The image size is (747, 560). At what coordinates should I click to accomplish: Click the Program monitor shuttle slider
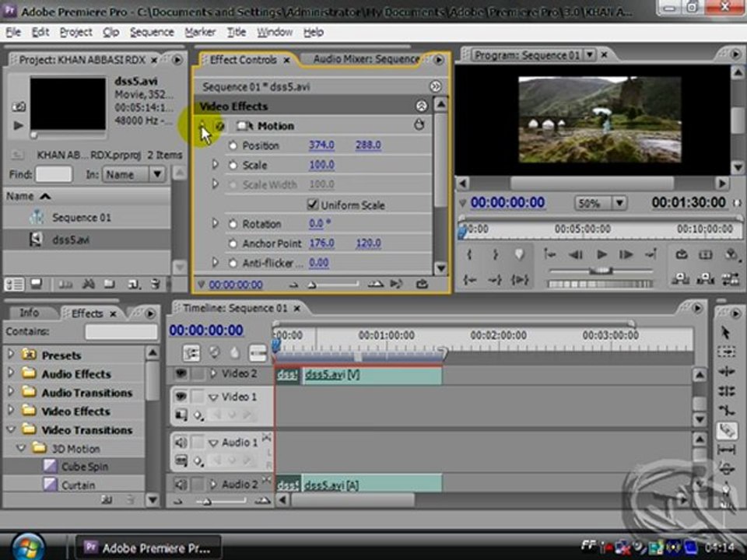tap(601, 271)
